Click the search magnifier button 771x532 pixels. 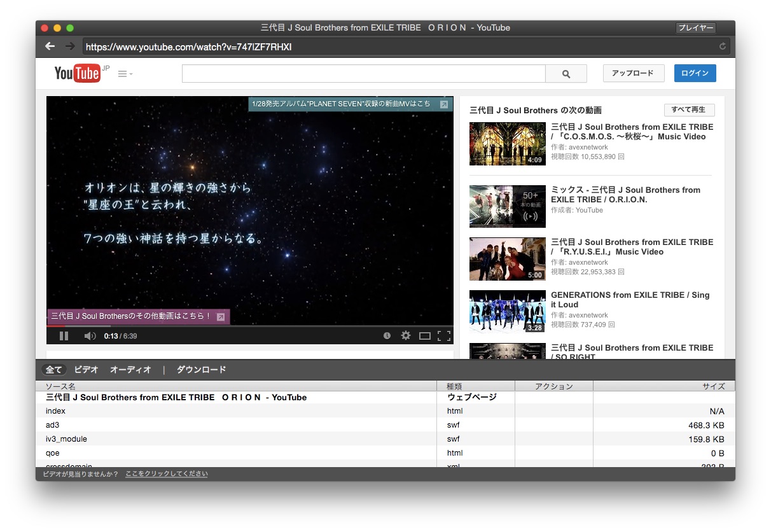click(x=566, y=74)
